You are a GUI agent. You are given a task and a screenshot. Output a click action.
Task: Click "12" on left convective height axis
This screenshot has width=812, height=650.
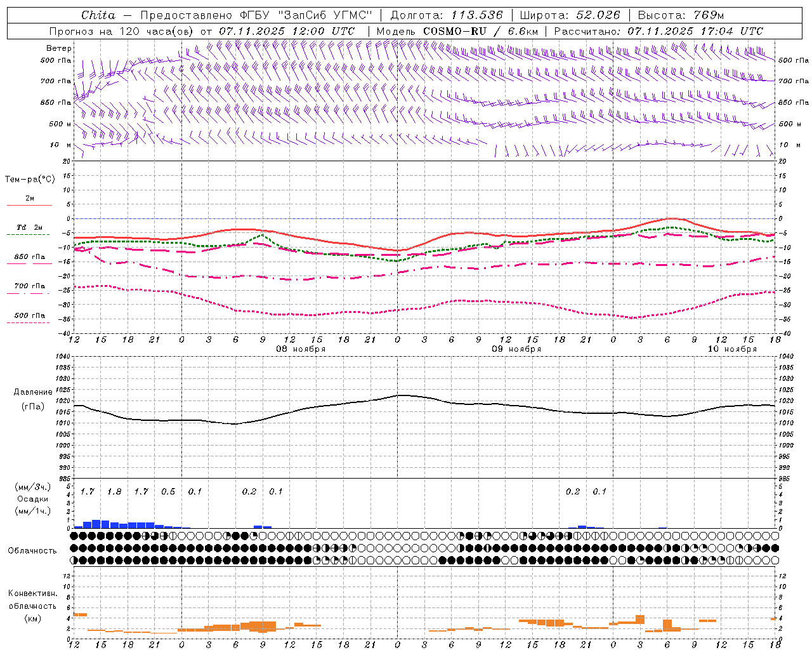(67, 576)
